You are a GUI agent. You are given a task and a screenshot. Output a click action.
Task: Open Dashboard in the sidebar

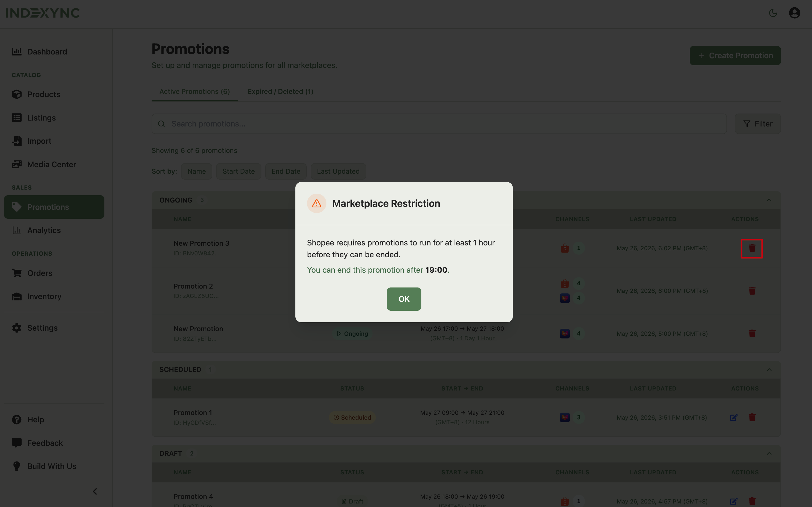coord(54,52)
